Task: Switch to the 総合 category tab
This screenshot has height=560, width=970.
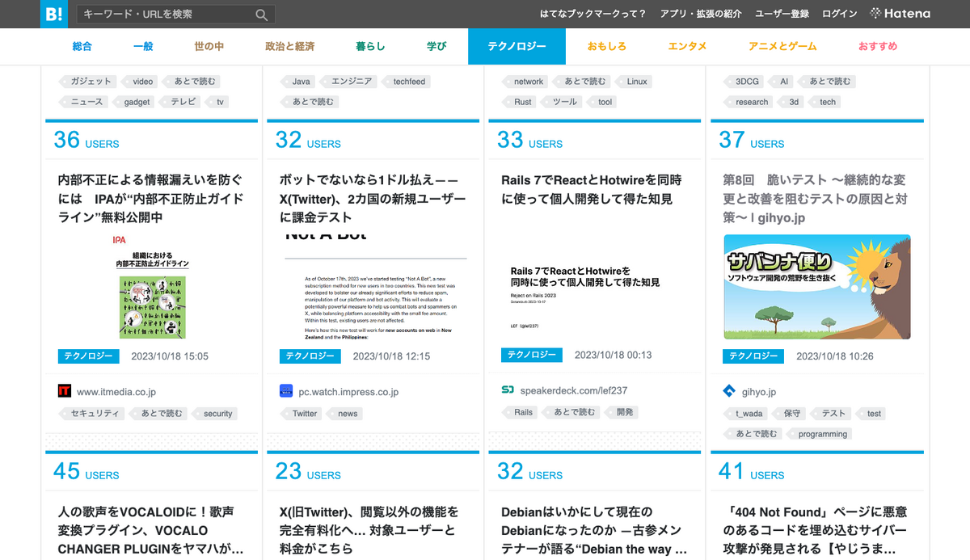Action: tap(82, 46)
